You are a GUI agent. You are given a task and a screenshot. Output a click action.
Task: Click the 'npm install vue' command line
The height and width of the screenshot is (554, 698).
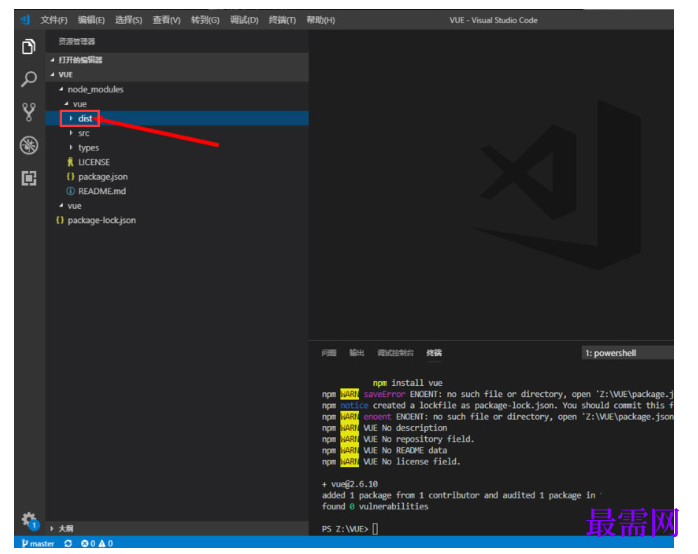click(x=408, y=383)
